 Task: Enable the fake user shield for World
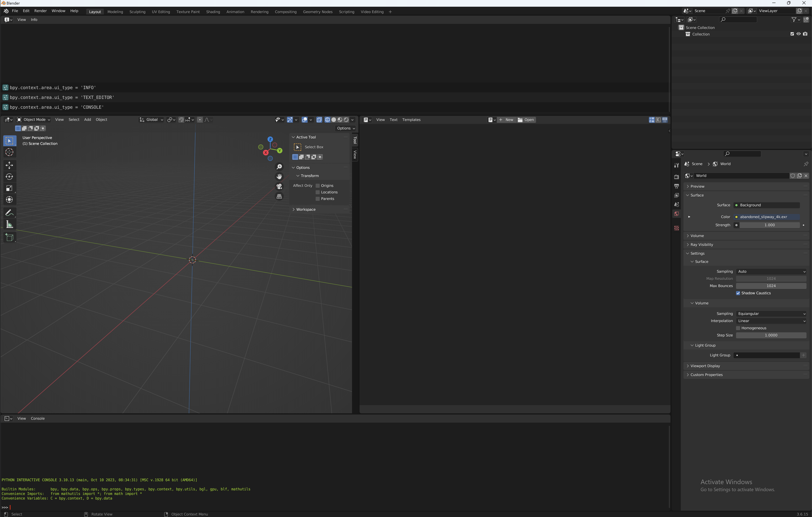pyautogui.click(x=793, y=176)
